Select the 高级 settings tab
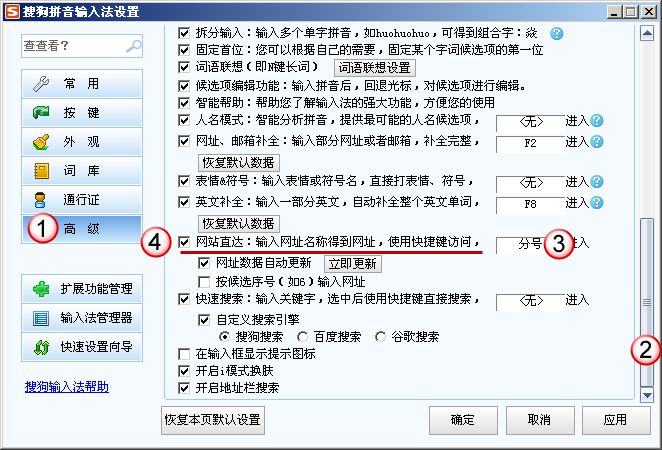The height and width of the screenshot is (450, 662). [x=82, y=229]
